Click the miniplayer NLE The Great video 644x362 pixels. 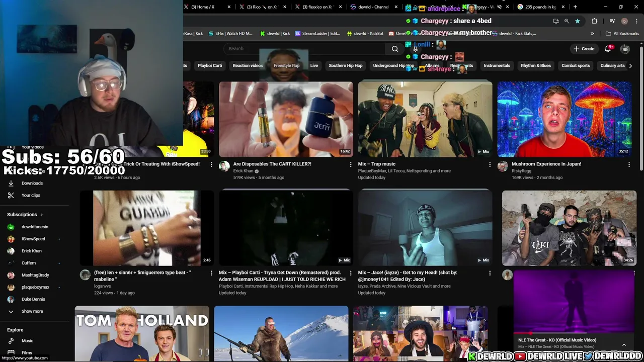[x=574, y=301]
